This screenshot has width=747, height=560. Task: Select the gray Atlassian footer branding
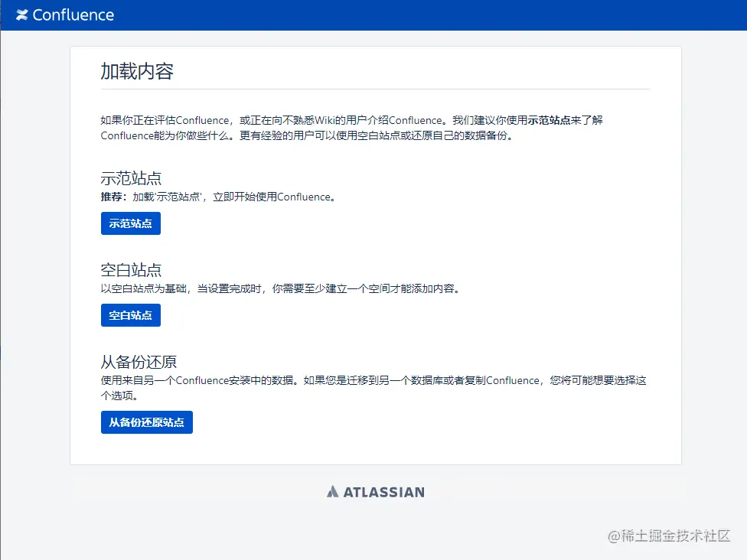(376, 492)
